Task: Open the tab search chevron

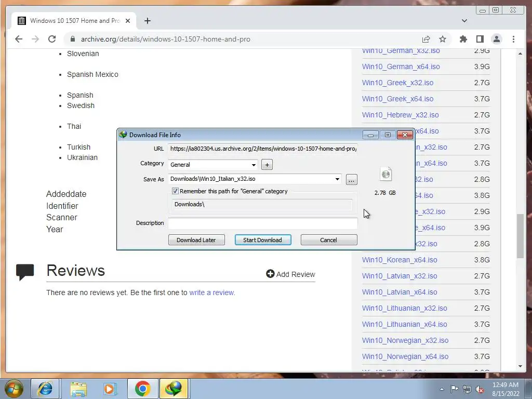Action: (464, 21)
